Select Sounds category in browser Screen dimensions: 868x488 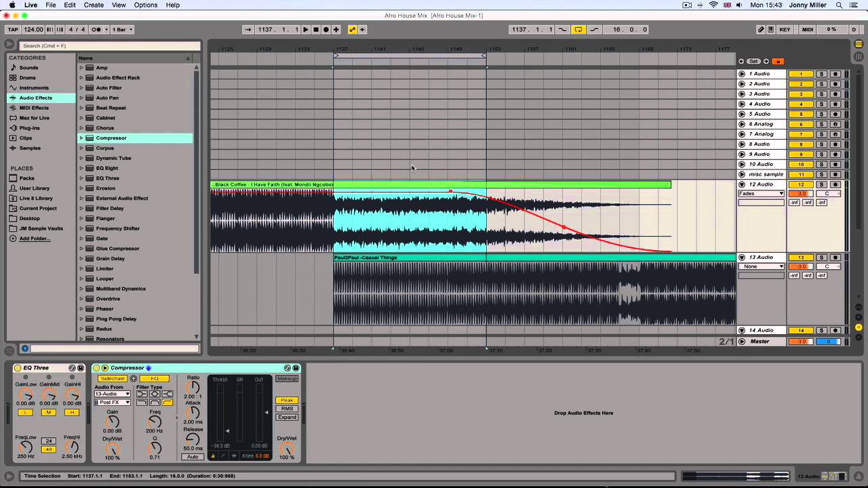point(28,68)
